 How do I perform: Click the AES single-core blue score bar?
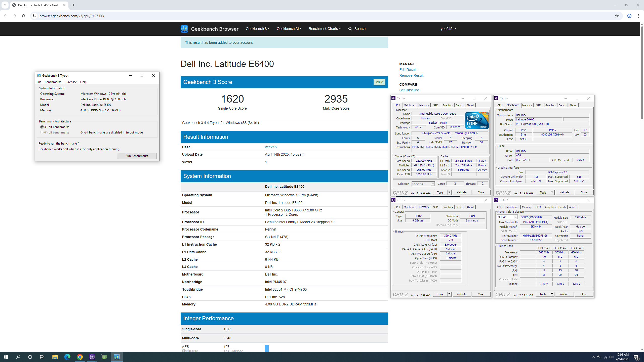pyautogui.click(x=267, y=348)
